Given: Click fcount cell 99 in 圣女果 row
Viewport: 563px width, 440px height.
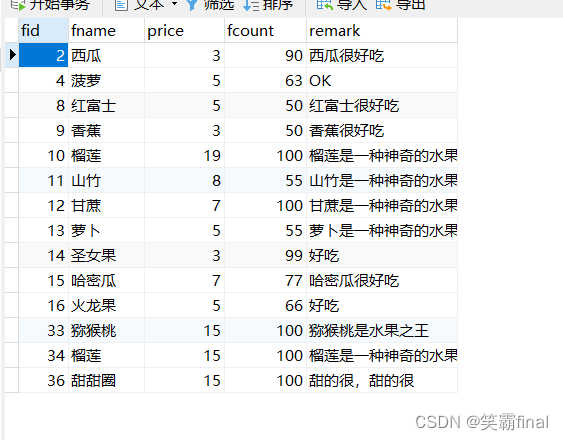Looking at the screenshot, I should (265, 255).
